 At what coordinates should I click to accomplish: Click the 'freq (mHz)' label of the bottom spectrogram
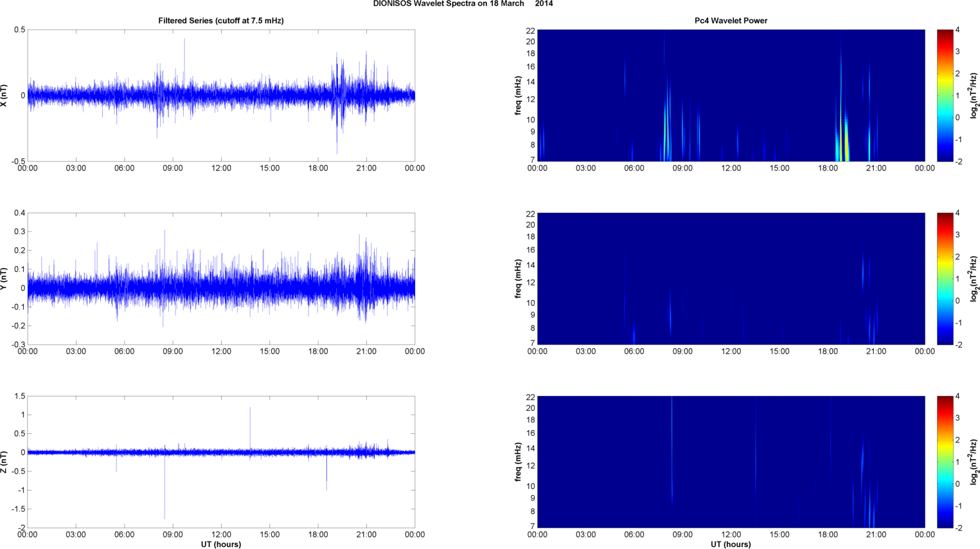pos(518,462)
